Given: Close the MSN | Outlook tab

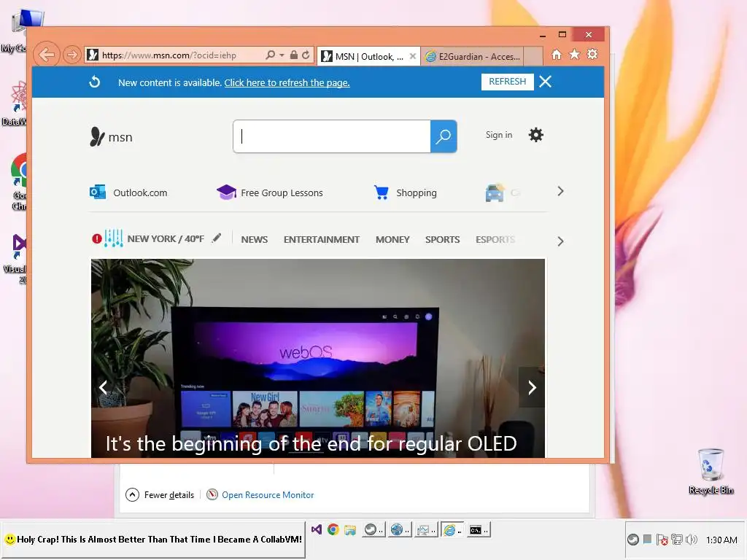Looking at the screenshot, I should (413, 56).
